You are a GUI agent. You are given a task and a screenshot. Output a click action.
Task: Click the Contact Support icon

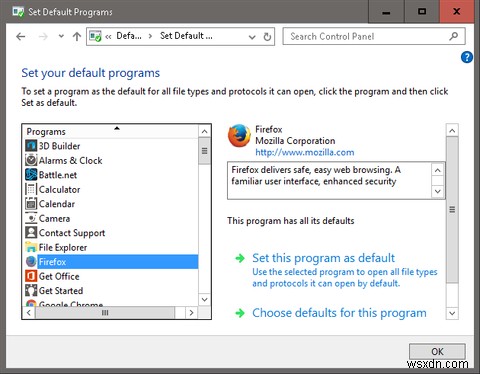coord(31,233)
